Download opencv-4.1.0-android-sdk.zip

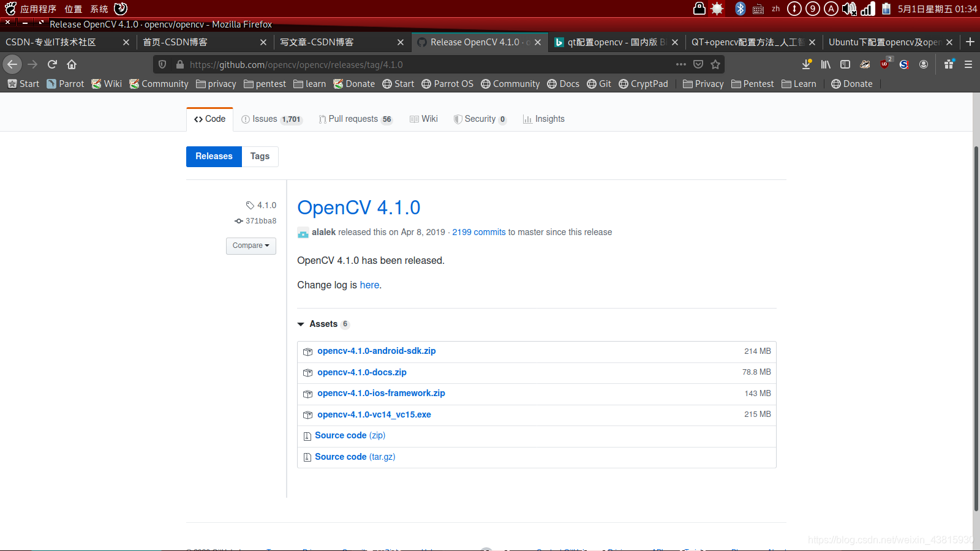[x=376, y=351]
